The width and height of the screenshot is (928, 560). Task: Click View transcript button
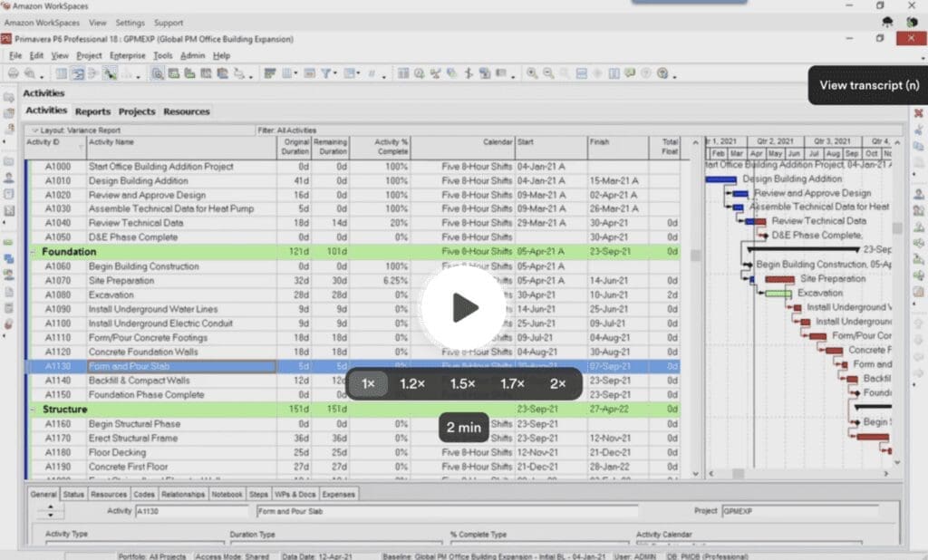pyautogui.click(x=869, y=85)
